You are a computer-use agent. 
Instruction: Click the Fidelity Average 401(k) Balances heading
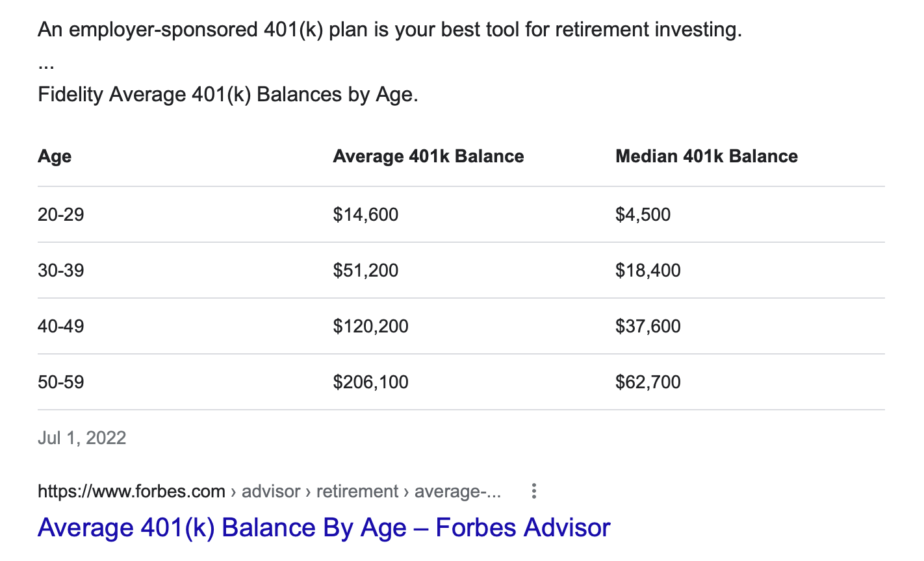pyautogui.click(x=228, y=95)
